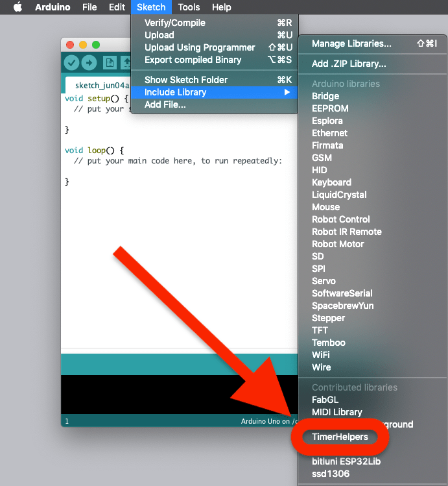Screen dimensions: 448x486
Task: Switch to the sketch_jun04a tab
Action: [97, 85]
